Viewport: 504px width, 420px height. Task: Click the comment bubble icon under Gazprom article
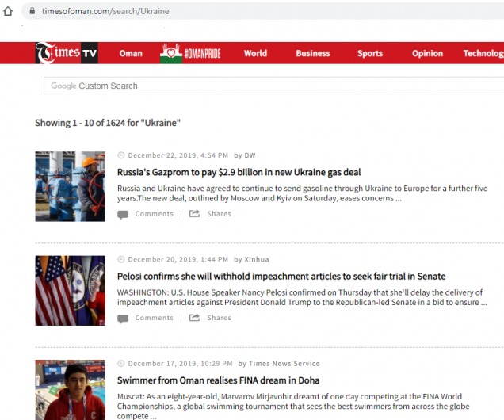tap(123, 214)
